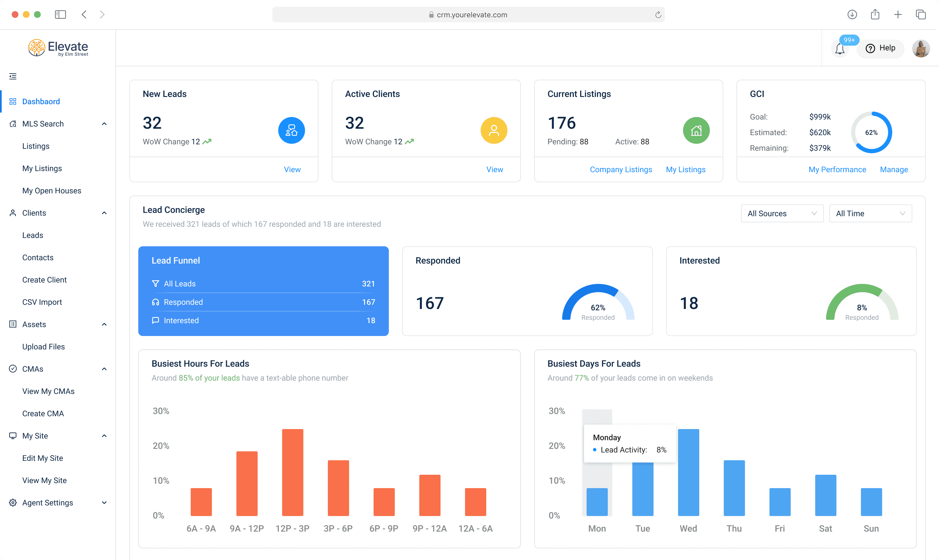Collapse the Assets section
This screenshot has width=939, height=560.
pos(104,324)
